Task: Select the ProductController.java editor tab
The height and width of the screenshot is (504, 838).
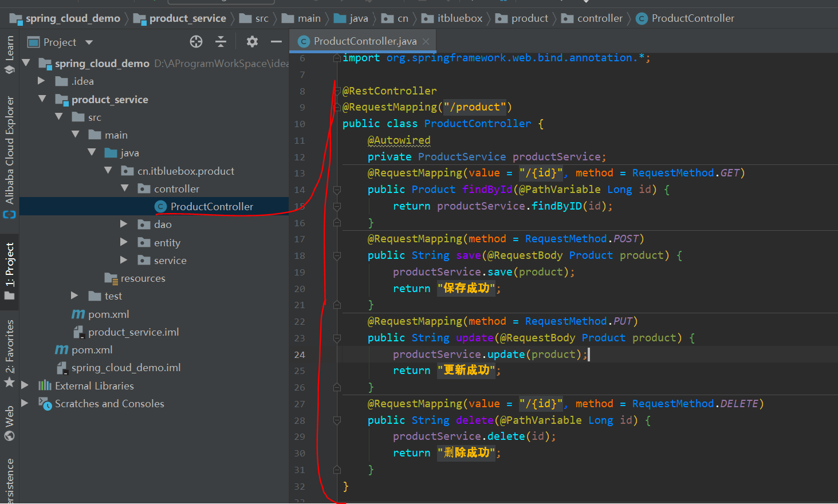Action: click(364, 41)
